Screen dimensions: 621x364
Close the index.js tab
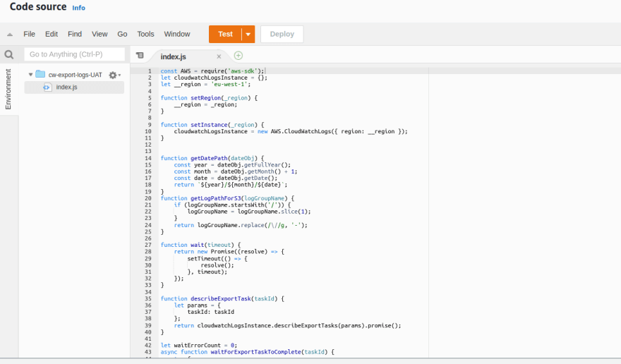pos(219,56)
